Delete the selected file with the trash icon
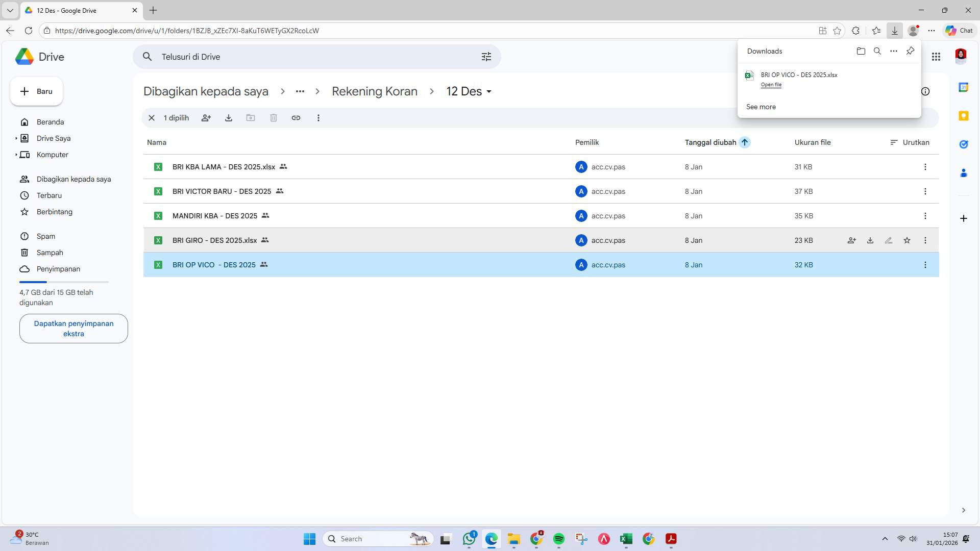This screenshot has height=551, width=980. coord(274,118)
